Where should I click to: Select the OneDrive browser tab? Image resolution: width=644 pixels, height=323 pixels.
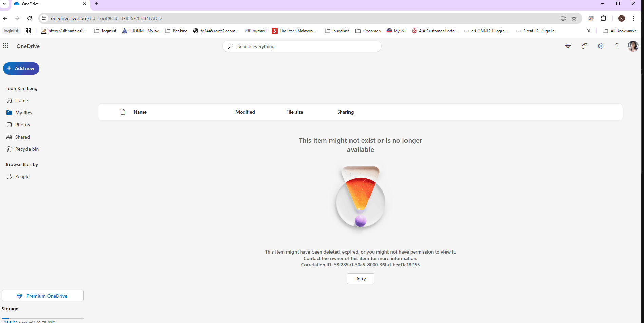pos(50,4)
